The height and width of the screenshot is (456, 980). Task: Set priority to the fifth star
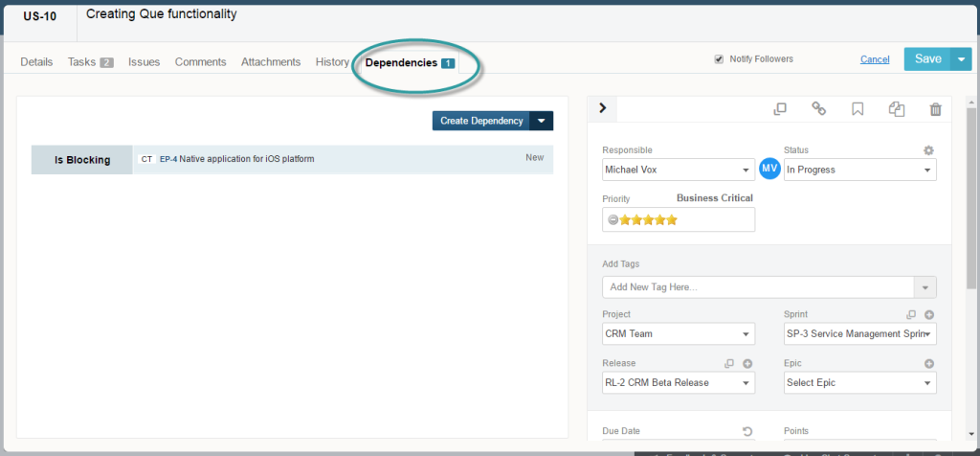pyautogui.click(x=672, y=219)
